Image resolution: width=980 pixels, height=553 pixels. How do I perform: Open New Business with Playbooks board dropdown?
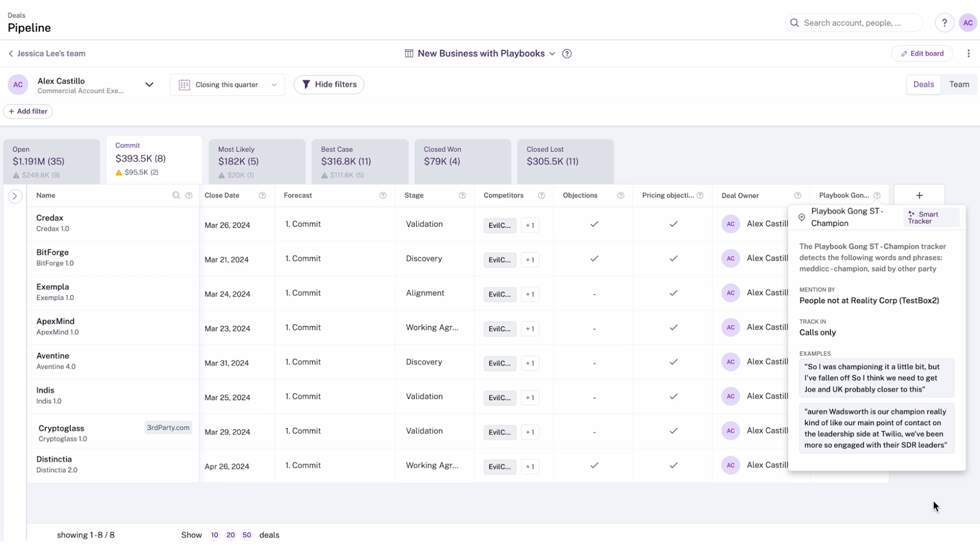pos(480,53)
